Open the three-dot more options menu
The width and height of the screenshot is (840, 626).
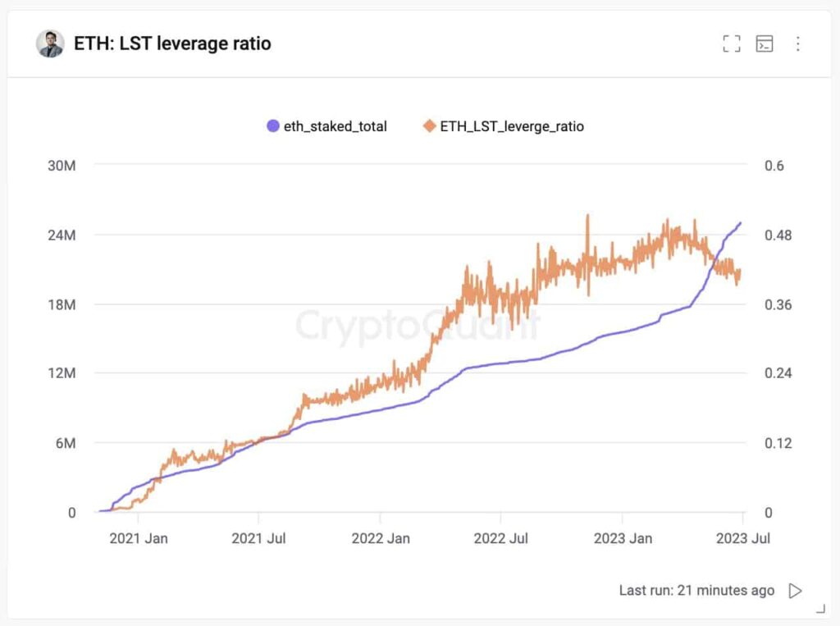click(797, 43)
